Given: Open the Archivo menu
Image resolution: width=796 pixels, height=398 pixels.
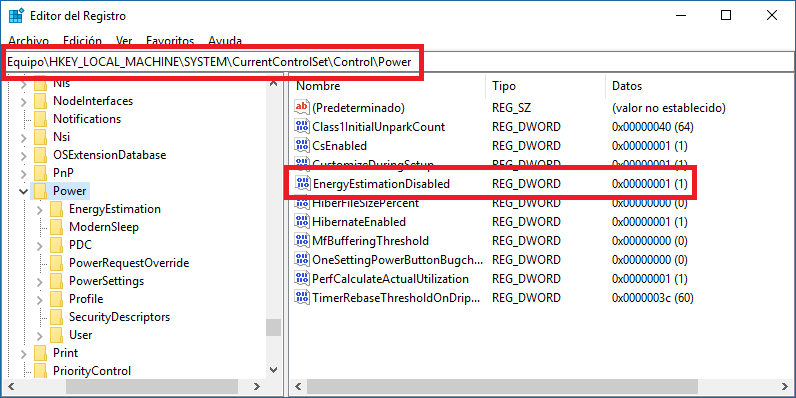Looking at the screenshot, I should (x=29, y=41).
